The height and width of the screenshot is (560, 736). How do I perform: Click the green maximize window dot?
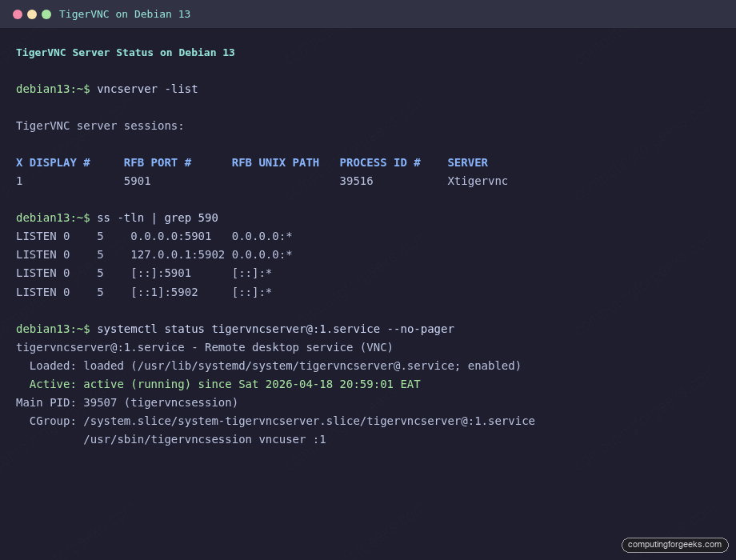click(x=46, y=14)
